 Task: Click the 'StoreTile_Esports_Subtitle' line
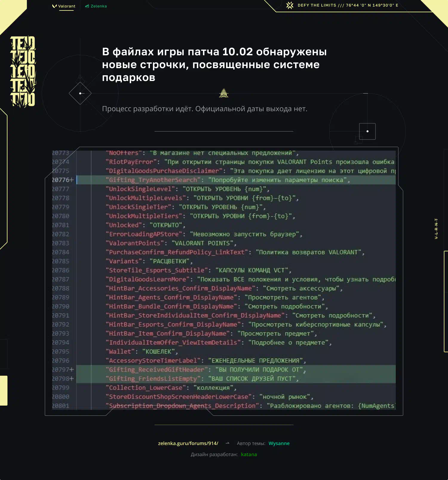pos(198,270)
